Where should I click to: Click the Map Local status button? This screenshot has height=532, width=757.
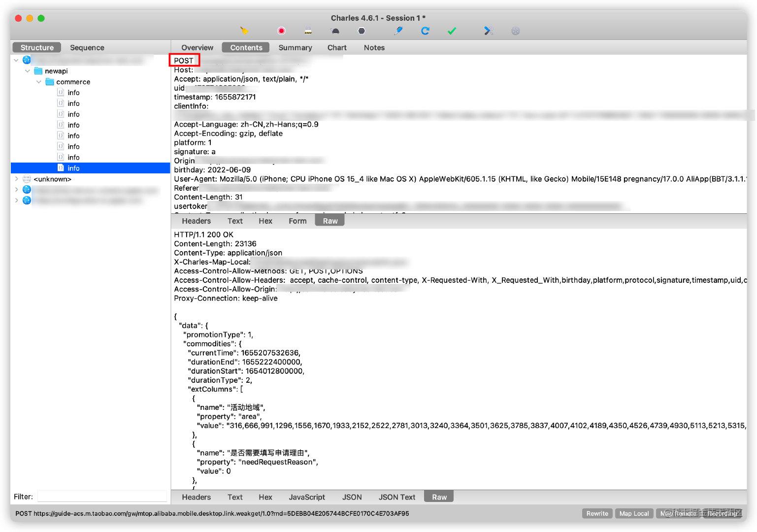coord(634,513)
